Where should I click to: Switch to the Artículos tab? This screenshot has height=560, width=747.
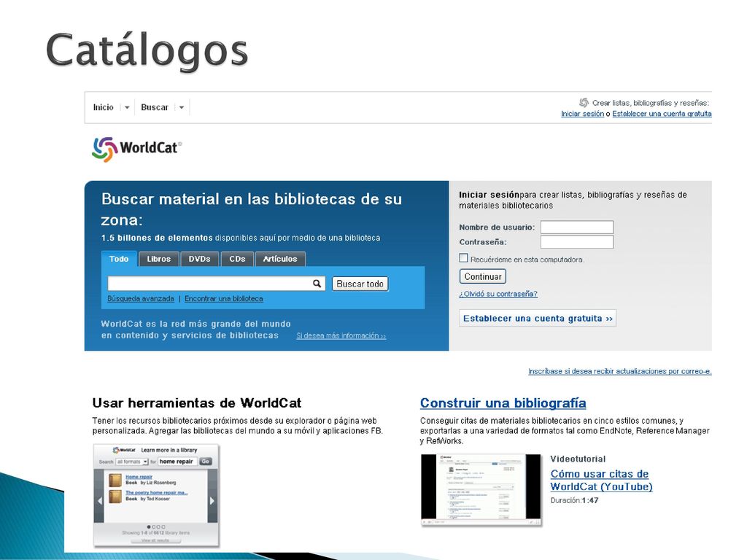[x=280, y=259]
